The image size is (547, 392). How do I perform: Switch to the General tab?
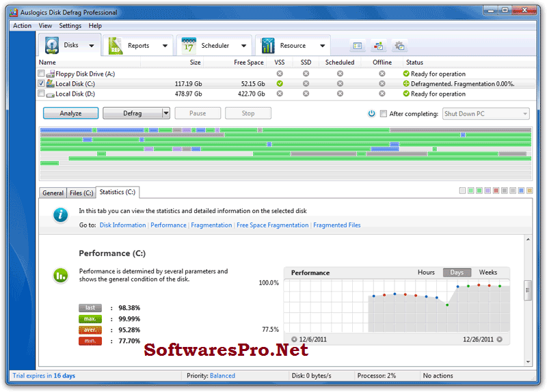coord(53,193)
